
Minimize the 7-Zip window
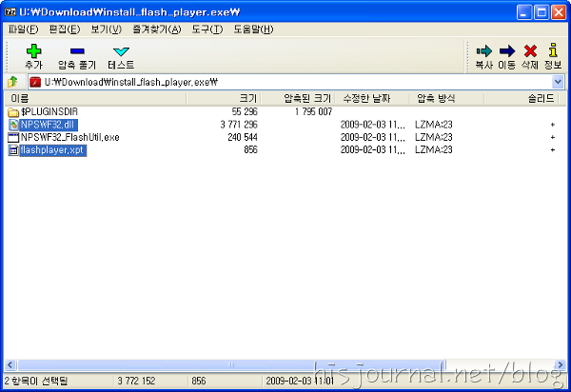point(523,12)
